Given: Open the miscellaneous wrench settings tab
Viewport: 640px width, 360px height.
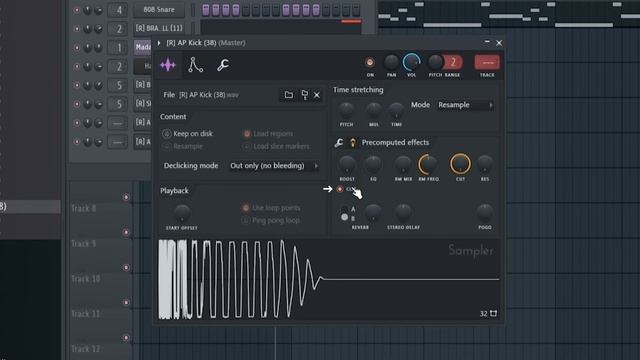Looking at the screenshot, I should 222,65.
